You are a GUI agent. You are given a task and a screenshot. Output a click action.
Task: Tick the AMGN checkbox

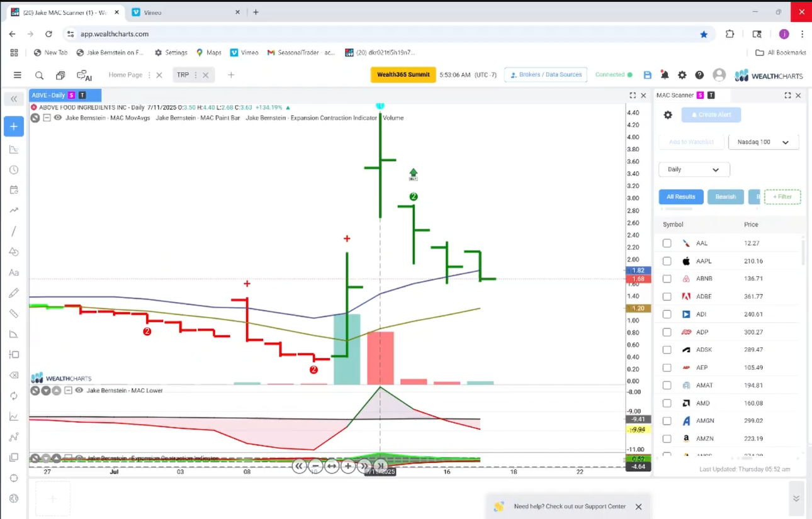[x=667, y=421]
